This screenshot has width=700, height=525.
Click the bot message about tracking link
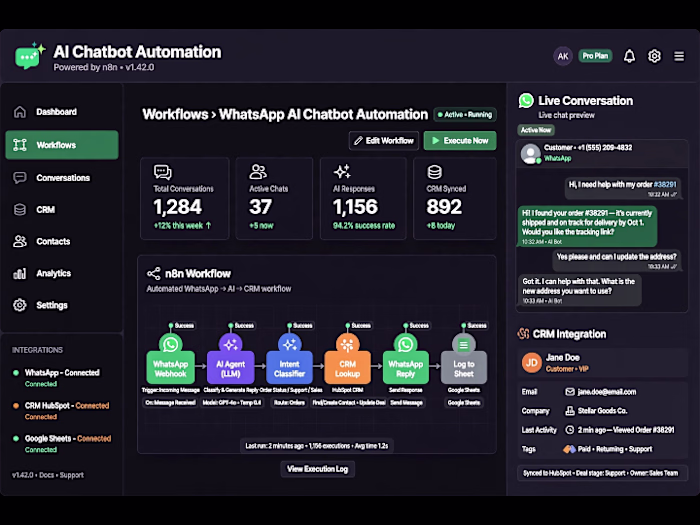pyautogui.click(x=587, y=226)
